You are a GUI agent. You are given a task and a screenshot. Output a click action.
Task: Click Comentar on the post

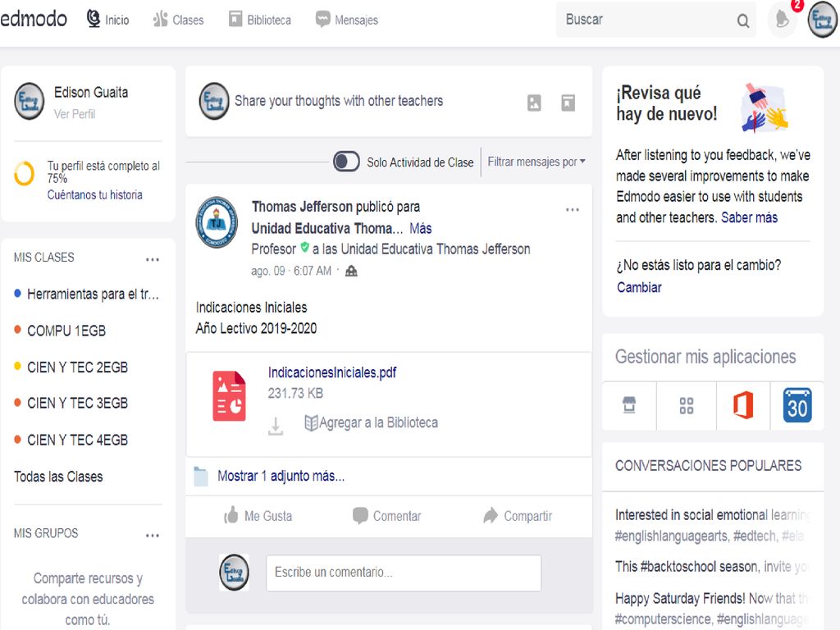(387, 516)
